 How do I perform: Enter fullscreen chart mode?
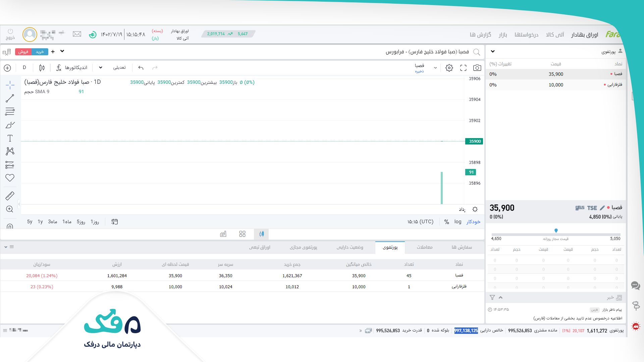[463, 68]
